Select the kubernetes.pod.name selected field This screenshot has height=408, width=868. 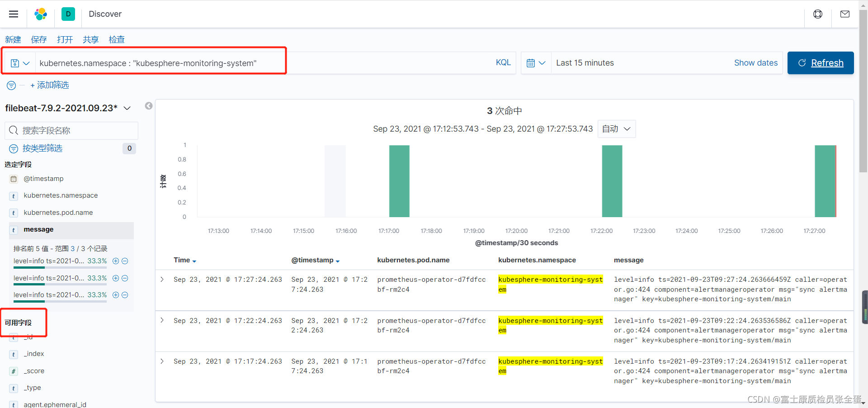coord(58,213)
